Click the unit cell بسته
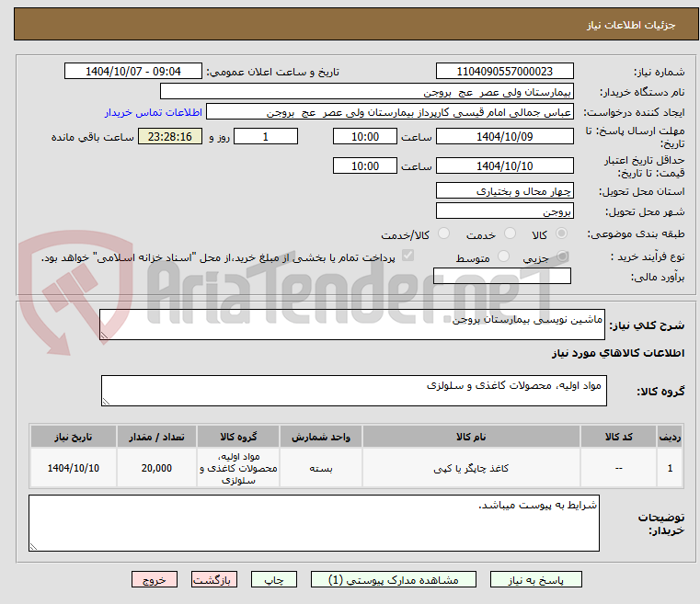This screenshot has height=604, width=700. 321,468
